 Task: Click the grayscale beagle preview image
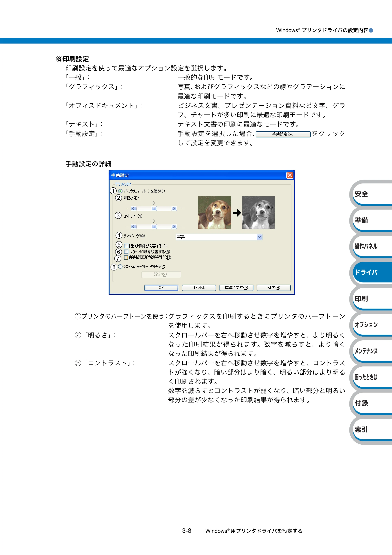(x=259, y=213)
